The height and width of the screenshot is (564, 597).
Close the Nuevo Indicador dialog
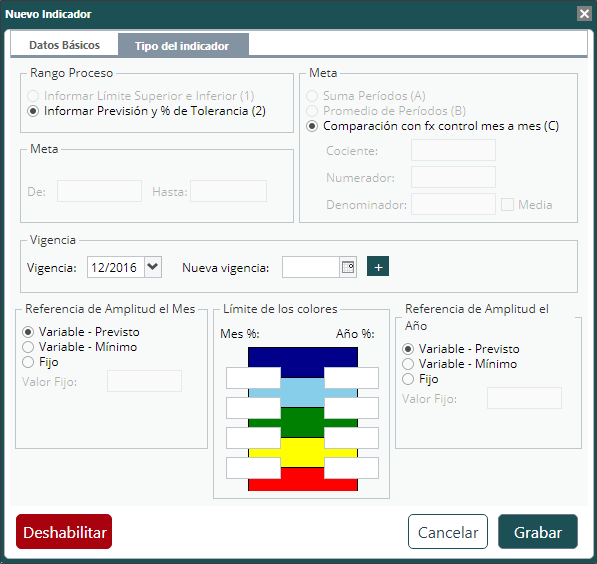pyautogui.click(x=584, y=14)
